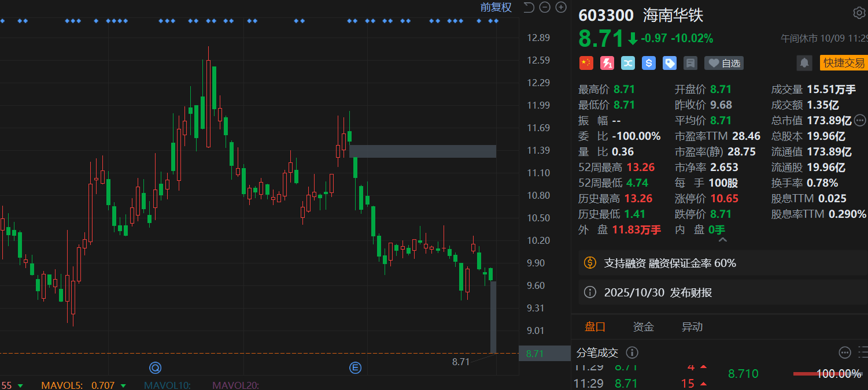Open the gray notes bookmark icon
This screenshot has width=868, height=390.
(690, 63)
